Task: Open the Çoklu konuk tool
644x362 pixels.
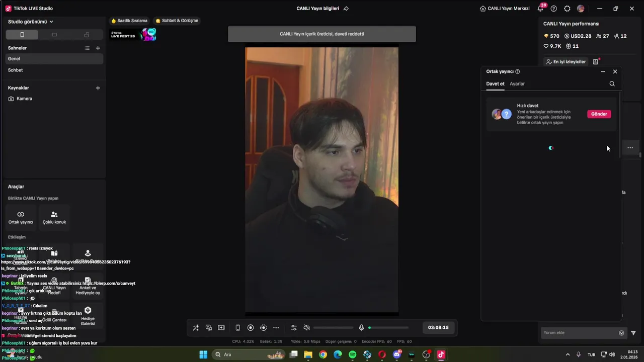Action: coord(54,217)
